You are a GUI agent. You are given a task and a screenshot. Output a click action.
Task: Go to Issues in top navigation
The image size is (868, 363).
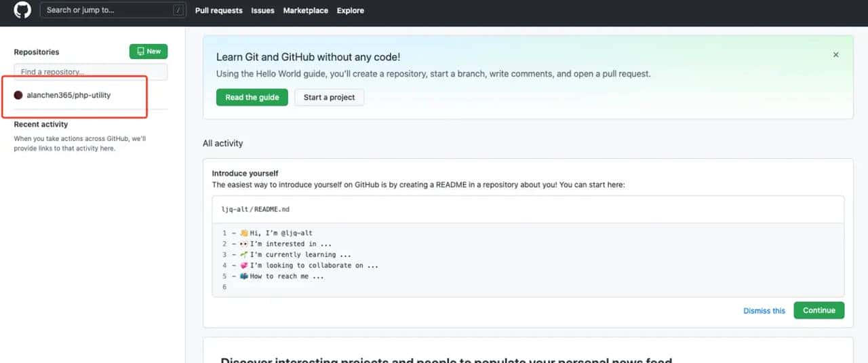click(x=262, y=11)
